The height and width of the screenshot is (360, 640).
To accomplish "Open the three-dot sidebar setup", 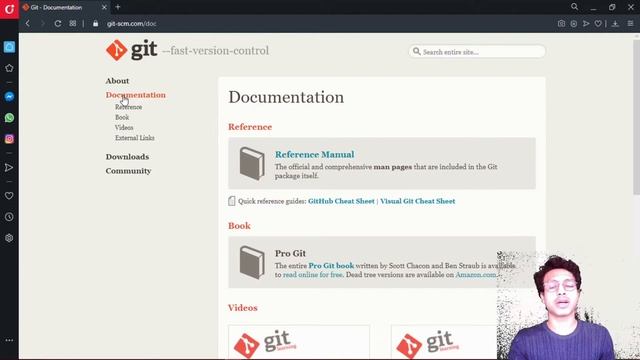I will [9, 340].
